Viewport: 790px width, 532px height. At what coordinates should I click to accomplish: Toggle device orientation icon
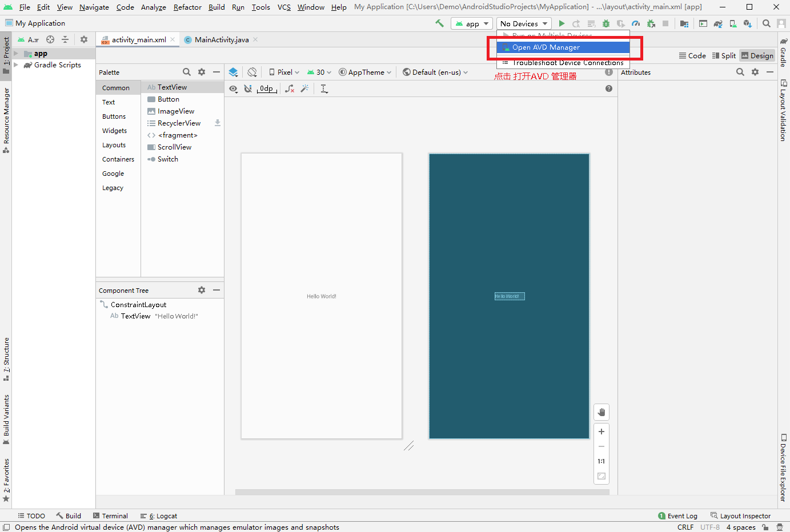[x=252, y=72]
